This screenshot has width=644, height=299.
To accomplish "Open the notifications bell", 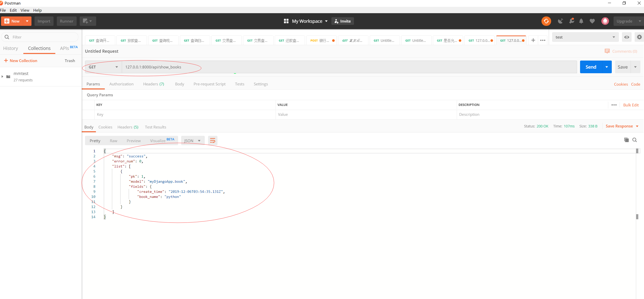I will click(581, 21).
